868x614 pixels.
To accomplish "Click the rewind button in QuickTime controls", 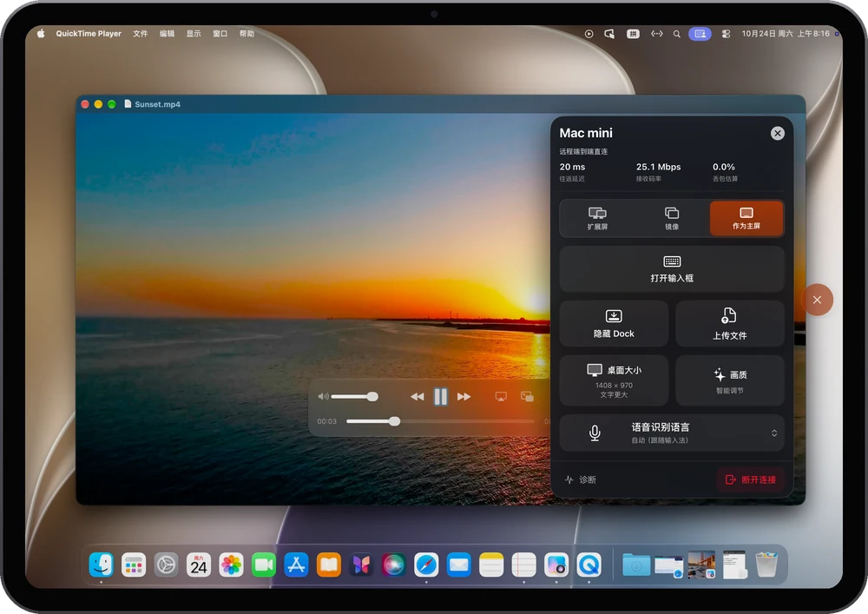I will (x=417, y=396).
